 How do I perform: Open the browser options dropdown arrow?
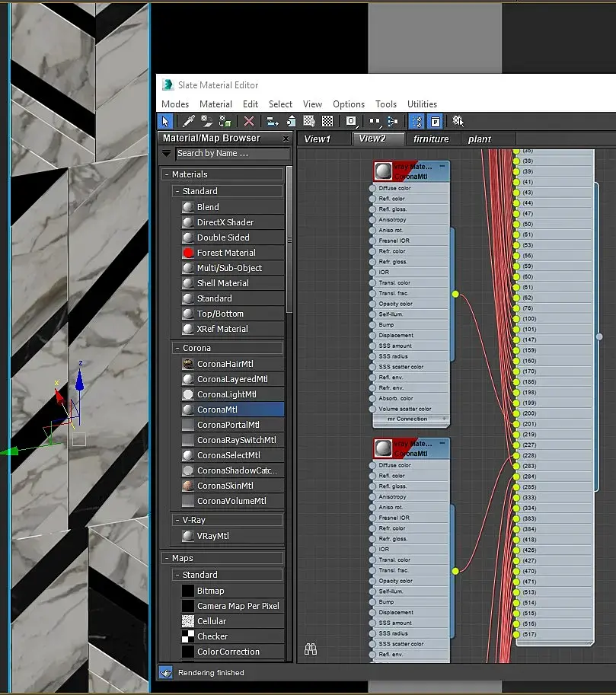[167, 153]
